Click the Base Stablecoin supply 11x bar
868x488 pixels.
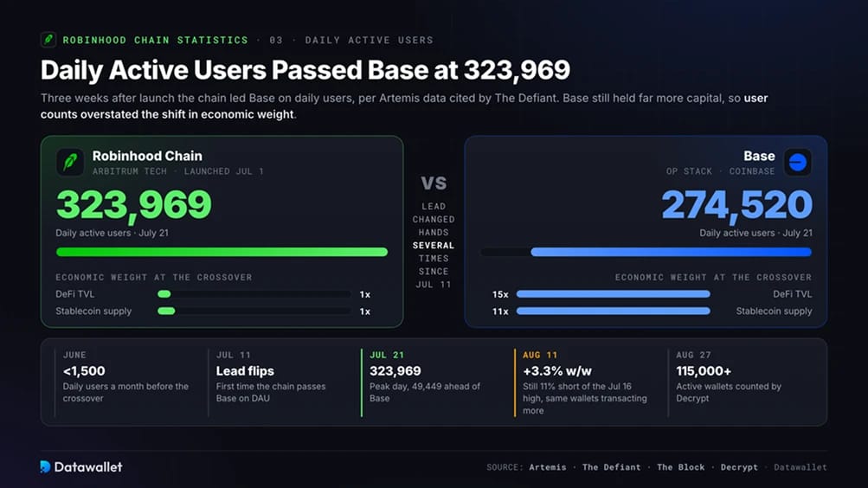coord(614,311)
